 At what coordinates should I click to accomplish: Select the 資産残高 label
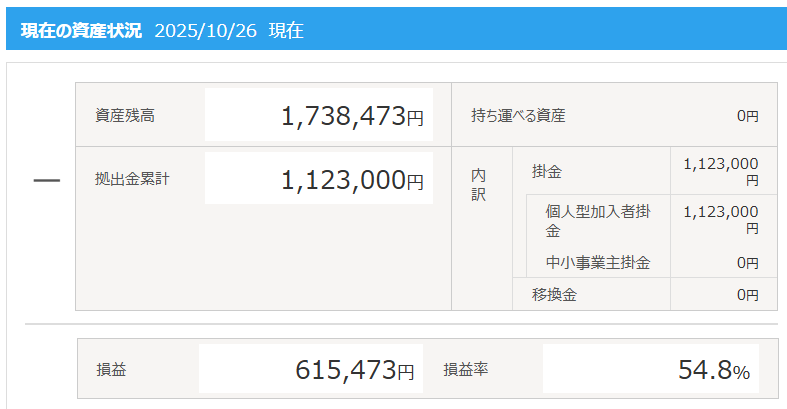[x=125, y=115]
